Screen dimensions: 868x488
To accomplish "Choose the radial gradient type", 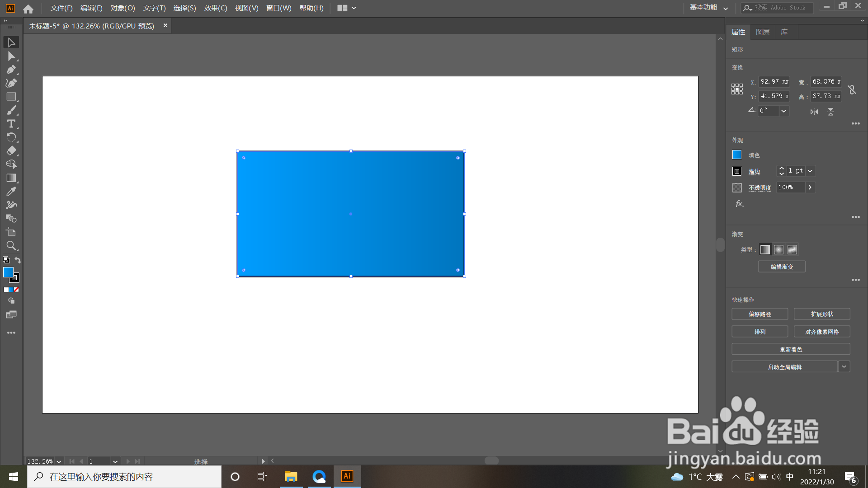I will coord(778,249).
